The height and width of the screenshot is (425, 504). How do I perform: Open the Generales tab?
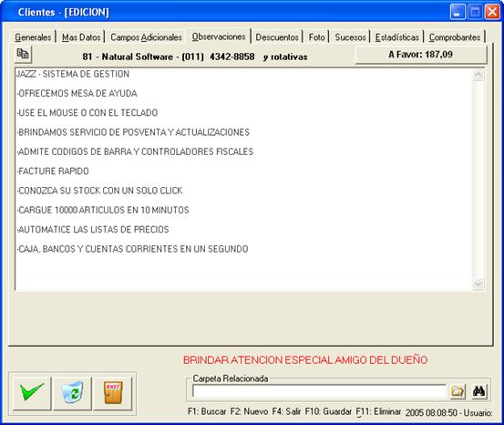point(33,37)
